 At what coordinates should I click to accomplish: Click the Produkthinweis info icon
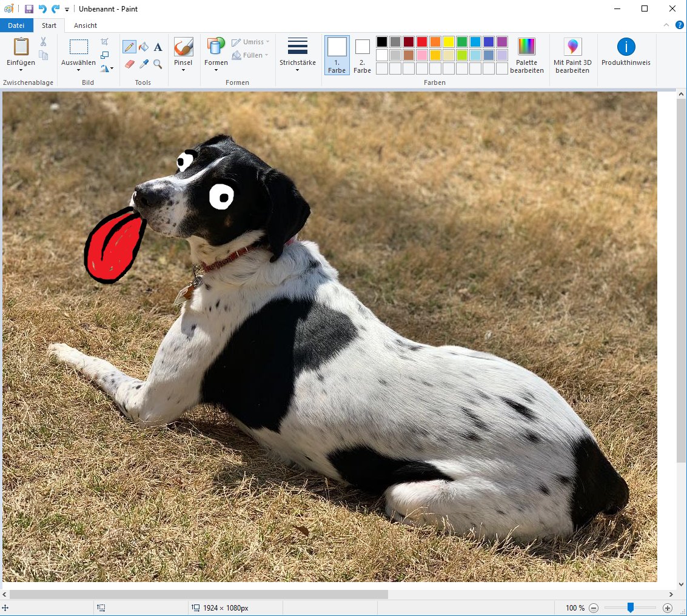(x=626, y=47)
